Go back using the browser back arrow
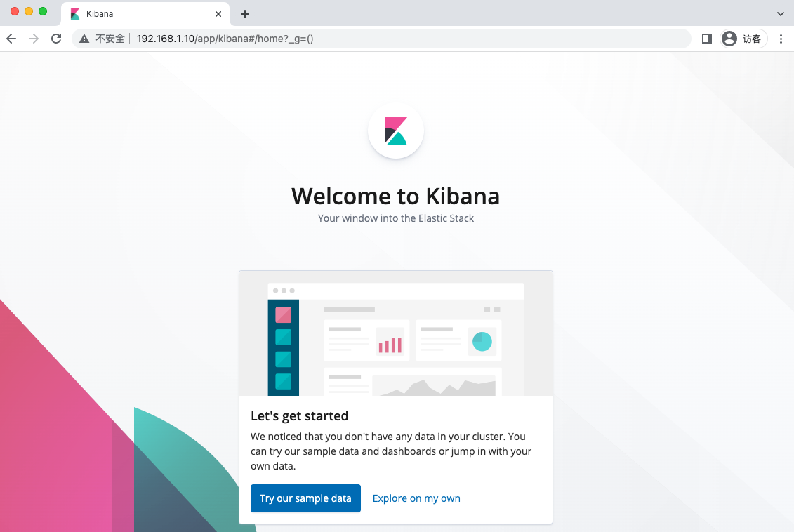The height and width of the screenshot is (532, 794). [11, 39]
